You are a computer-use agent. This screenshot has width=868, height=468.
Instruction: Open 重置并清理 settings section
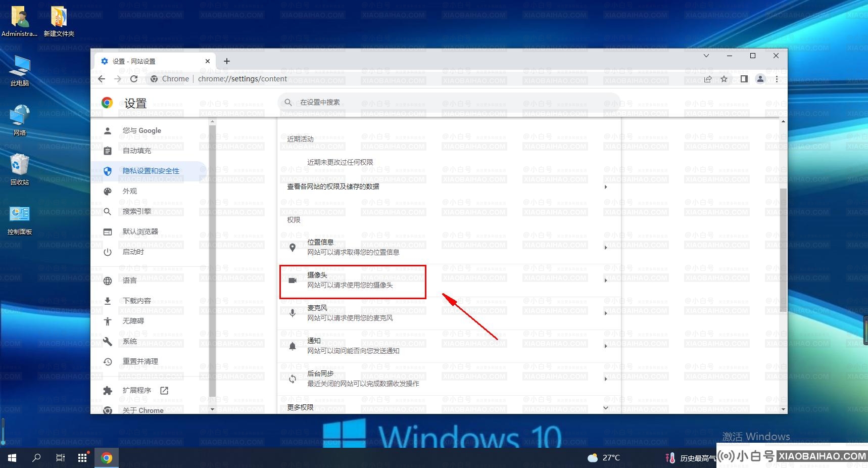pyautogui.click(x=150, y=361)
